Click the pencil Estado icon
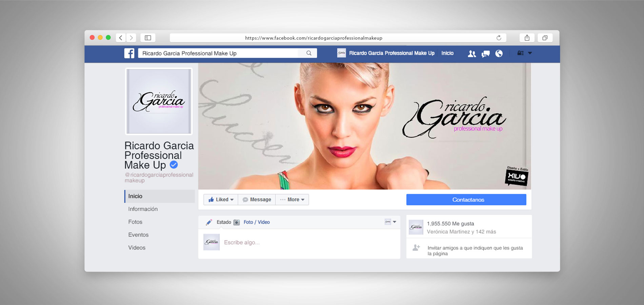 [209, 222]
